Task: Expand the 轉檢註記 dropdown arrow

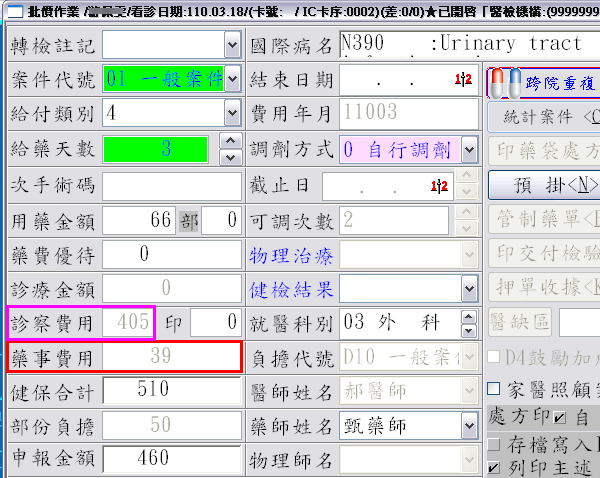Action: tap(232, 45)
